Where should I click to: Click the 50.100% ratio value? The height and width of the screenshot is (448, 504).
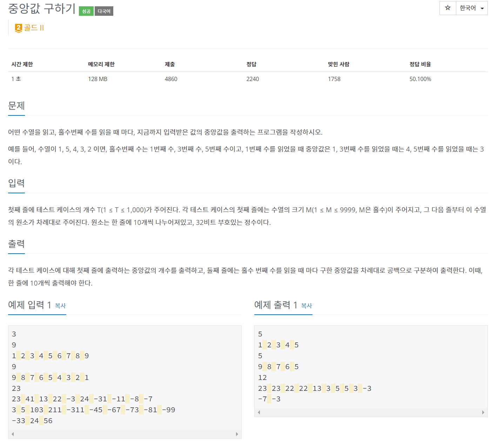pos(420,79)
